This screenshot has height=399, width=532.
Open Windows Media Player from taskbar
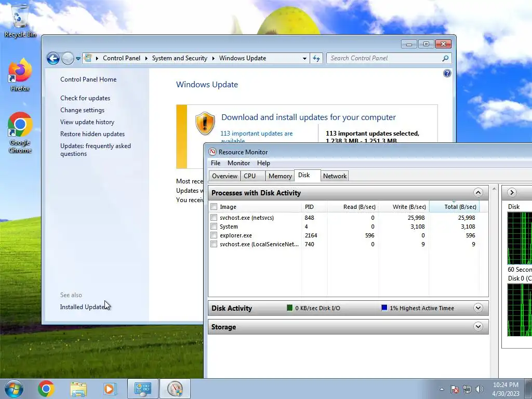pyautogui.click(x=110, y=389)
